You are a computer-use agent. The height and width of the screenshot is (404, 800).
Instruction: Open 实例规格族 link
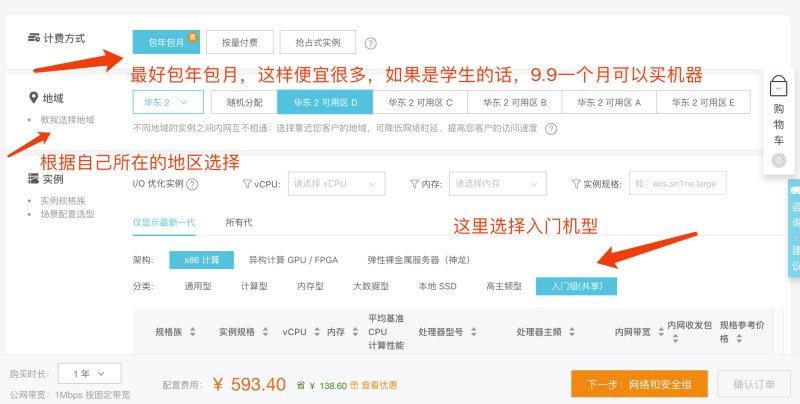point(63,200)
